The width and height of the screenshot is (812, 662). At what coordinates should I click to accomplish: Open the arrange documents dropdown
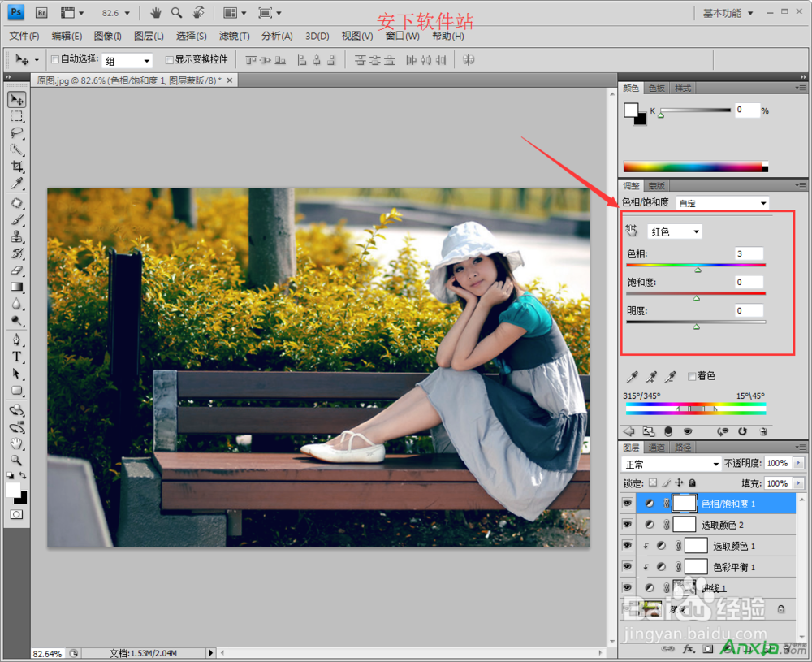(x=235, y=13)
